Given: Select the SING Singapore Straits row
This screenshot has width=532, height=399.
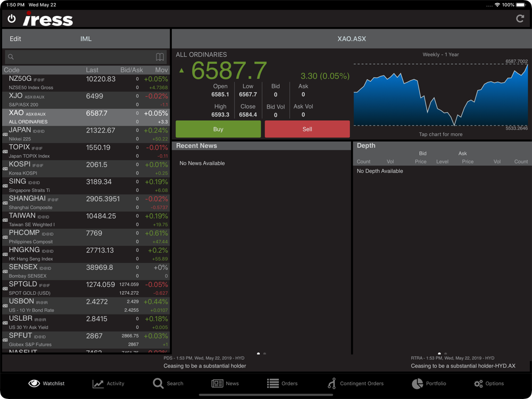Looking at the screenshot, I should click(x=86, y=186).
